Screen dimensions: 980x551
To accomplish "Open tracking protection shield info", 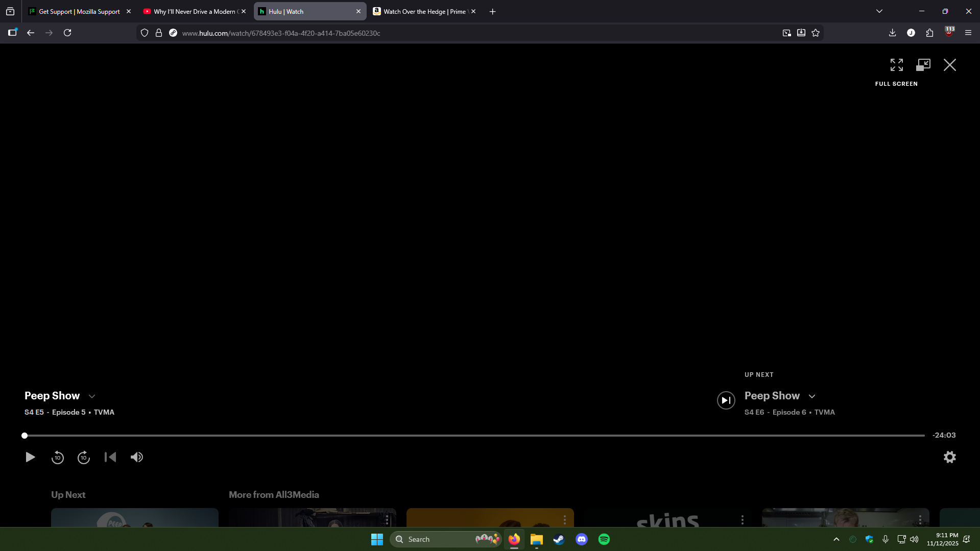I will (x=145, y=33).
